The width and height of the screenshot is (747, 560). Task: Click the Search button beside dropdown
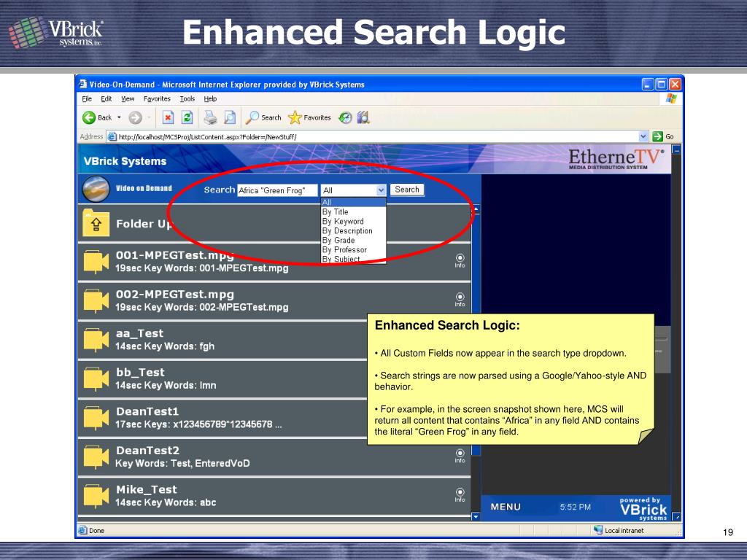pyautogui.click(x=407, y=190)
